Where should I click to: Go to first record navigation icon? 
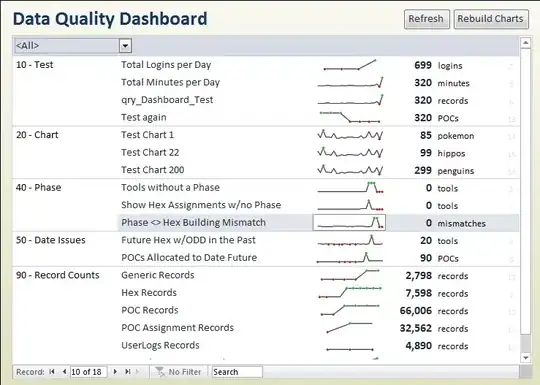click(52, 372)
